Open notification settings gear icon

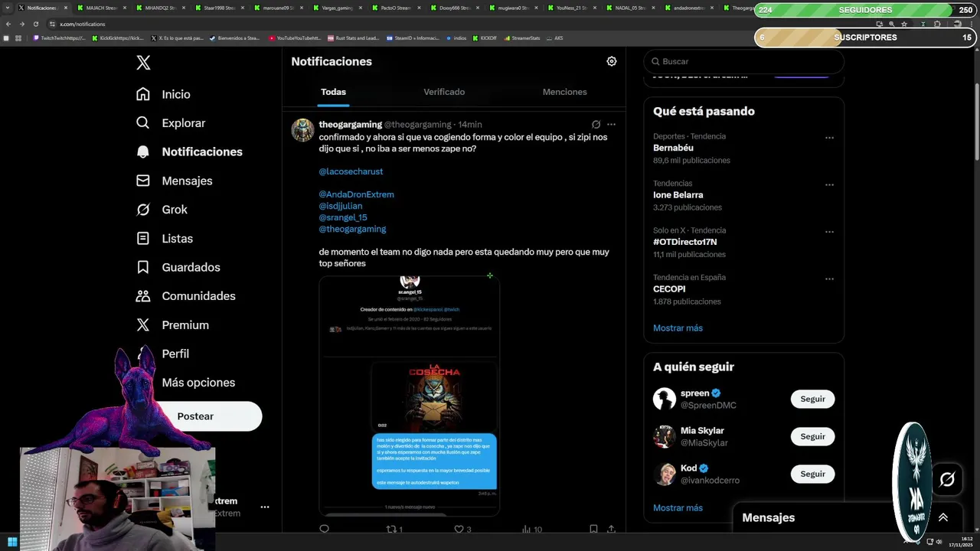[612, 61]
